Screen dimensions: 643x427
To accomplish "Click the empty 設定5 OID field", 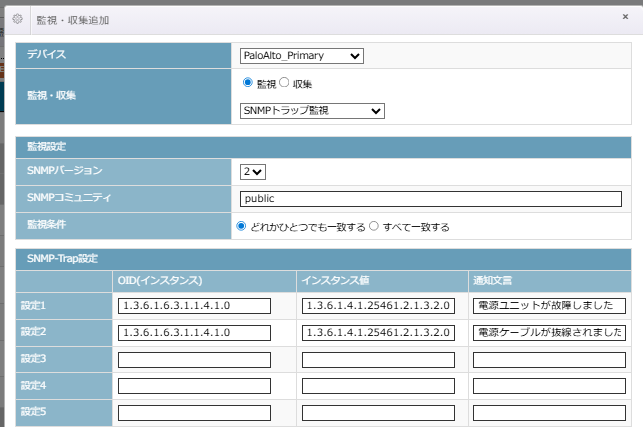I will 195,412.
